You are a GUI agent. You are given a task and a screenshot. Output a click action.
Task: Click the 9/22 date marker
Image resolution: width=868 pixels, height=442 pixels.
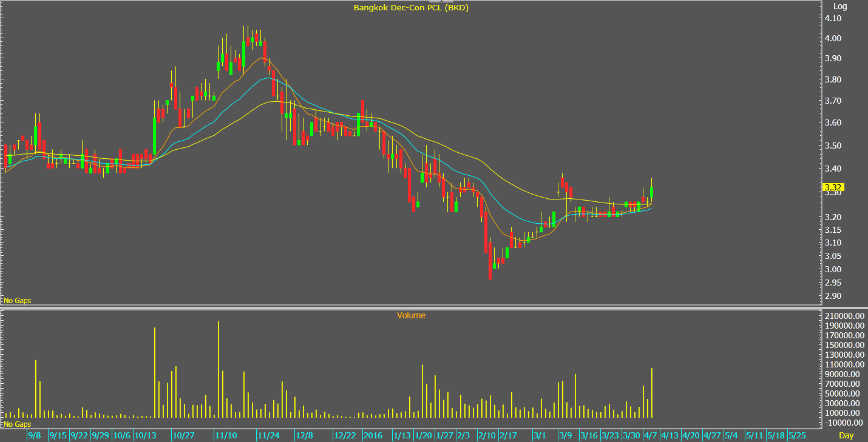80,435
